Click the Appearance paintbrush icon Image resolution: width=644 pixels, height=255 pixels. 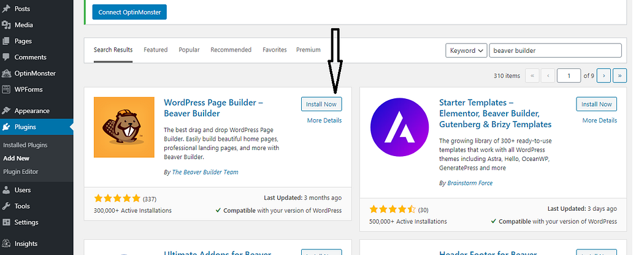pyautogui.click(x=6, y=111)
